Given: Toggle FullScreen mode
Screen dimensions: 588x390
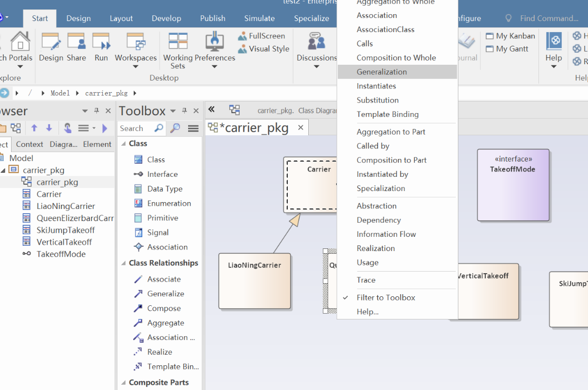Looking at the screenshot, I should click(x=261, y=36).
